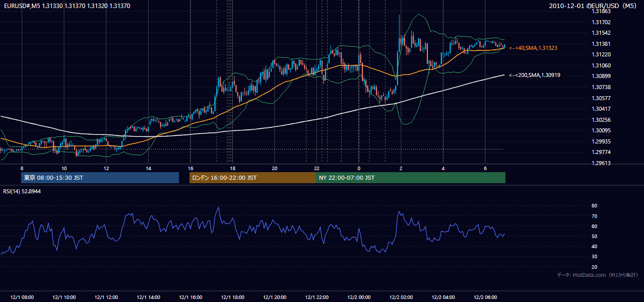Screen dimensions: 644x302
Task: Click price axis value 1.29774
Action: pyautogui.click(x=601, y=153)
